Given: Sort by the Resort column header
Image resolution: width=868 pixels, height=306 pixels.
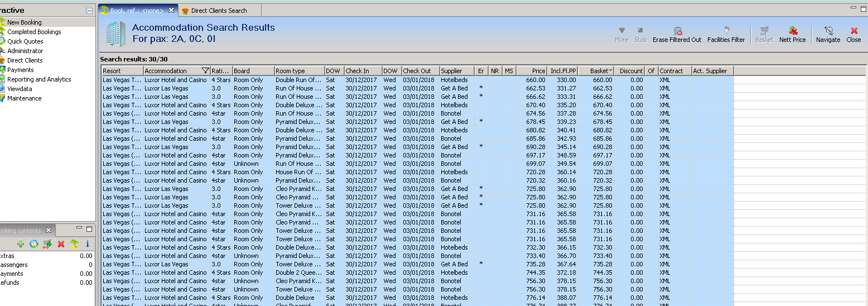Looking at the screenshot, I should click(x=122, y=71).
